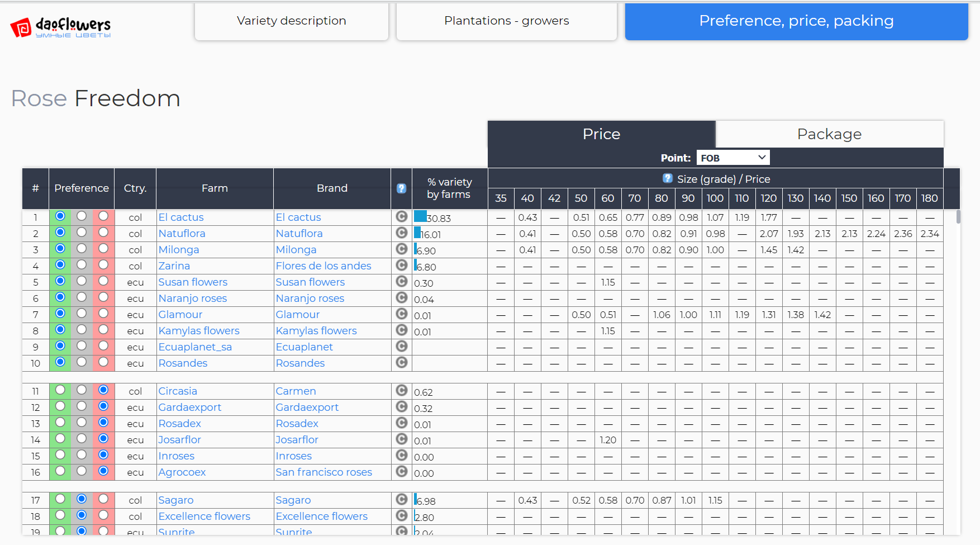
Task: Open the Flores de los andes brand link
Action: [x=323, y=266]
